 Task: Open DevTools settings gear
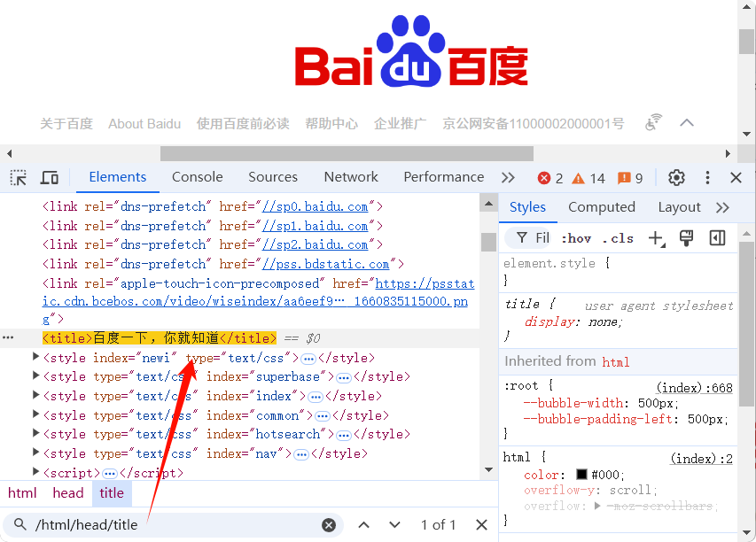point(676,178)
